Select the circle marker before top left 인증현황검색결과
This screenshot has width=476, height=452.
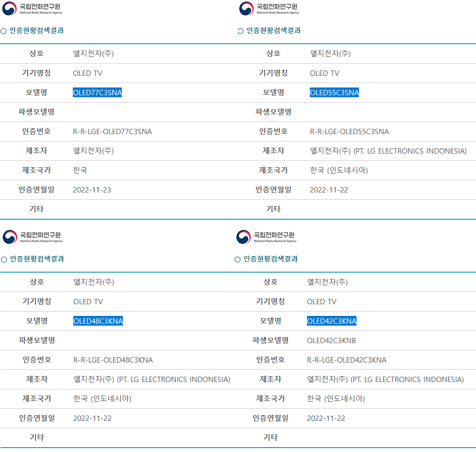(x=4, y=30)
